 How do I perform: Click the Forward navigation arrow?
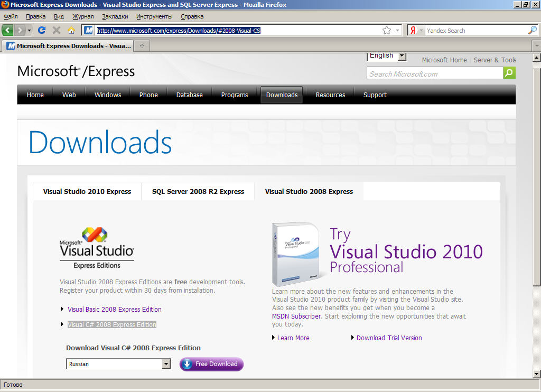20,30
